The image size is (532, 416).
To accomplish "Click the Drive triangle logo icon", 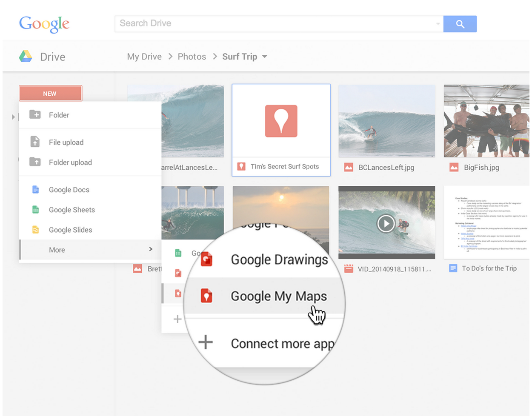I will pyautogui.click(x=26, y=56).
